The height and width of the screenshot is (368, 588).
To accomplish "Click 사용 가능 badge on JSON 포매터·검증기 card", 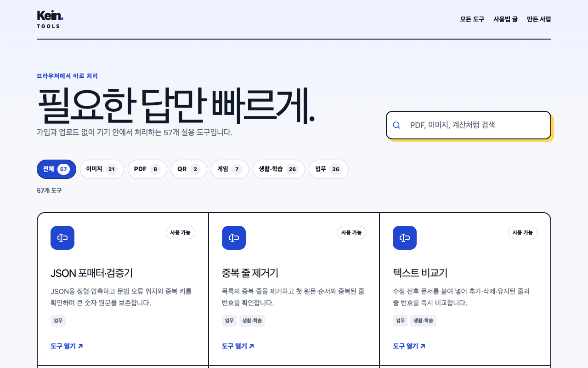I will (181, 233).
